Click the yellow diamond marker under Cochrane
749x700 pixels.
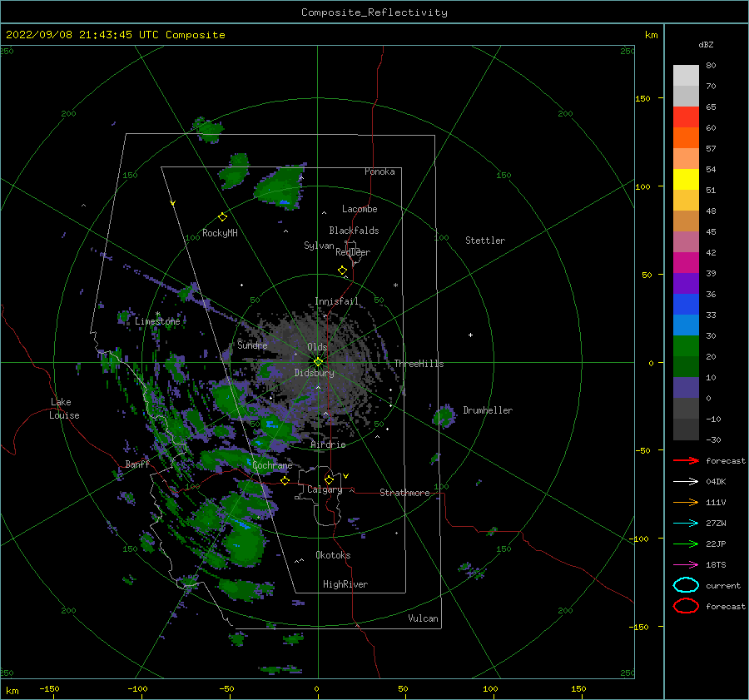[x=285, y=480]
